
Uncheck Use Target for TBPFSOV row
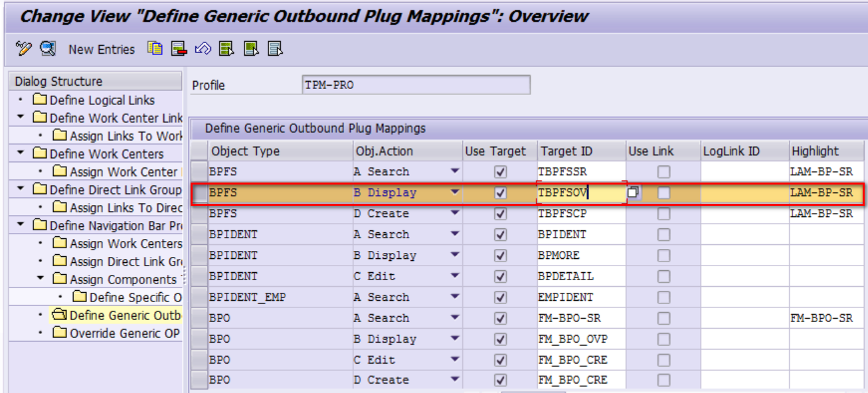coord(501,193)
